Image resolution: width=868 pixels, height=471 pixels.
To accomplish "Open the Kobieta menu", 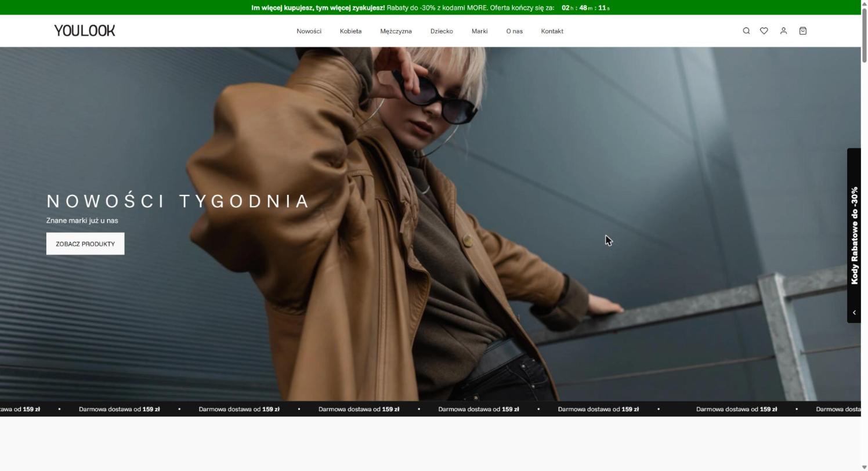I will click(x=350, y=31).
